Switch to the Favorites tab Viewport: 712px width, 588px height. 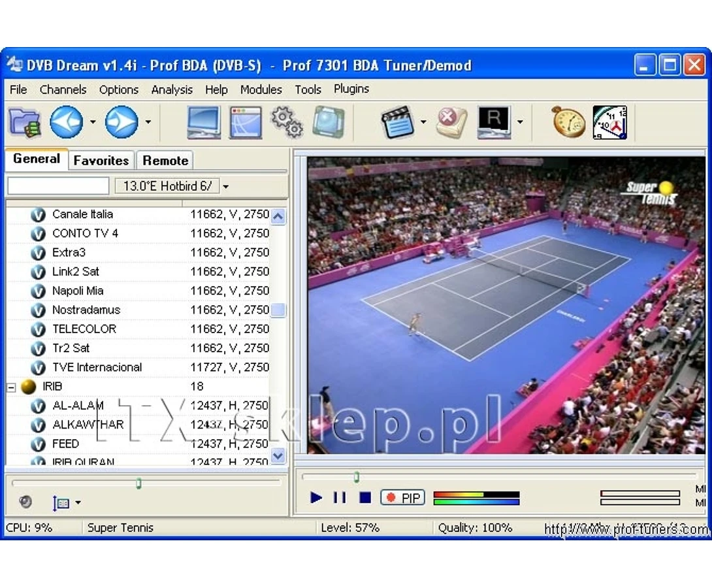101,160
